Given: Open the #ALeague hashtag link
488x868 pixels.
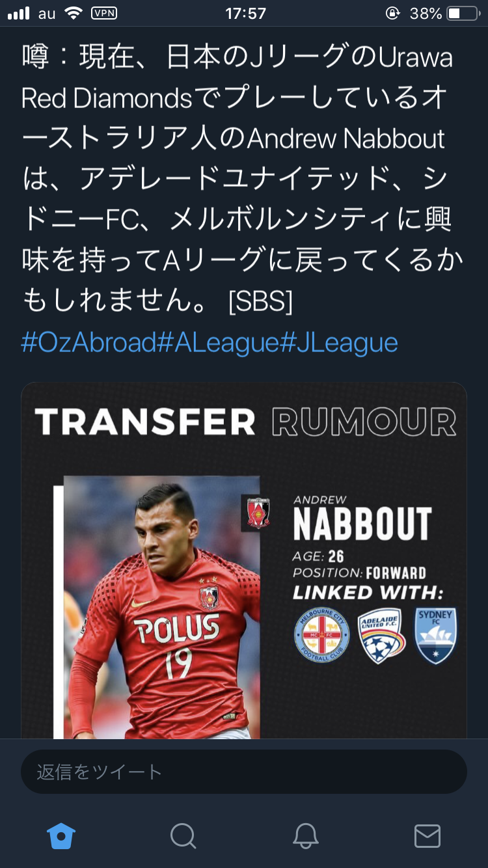Looking at the screenshot, I should coord(218,342).
